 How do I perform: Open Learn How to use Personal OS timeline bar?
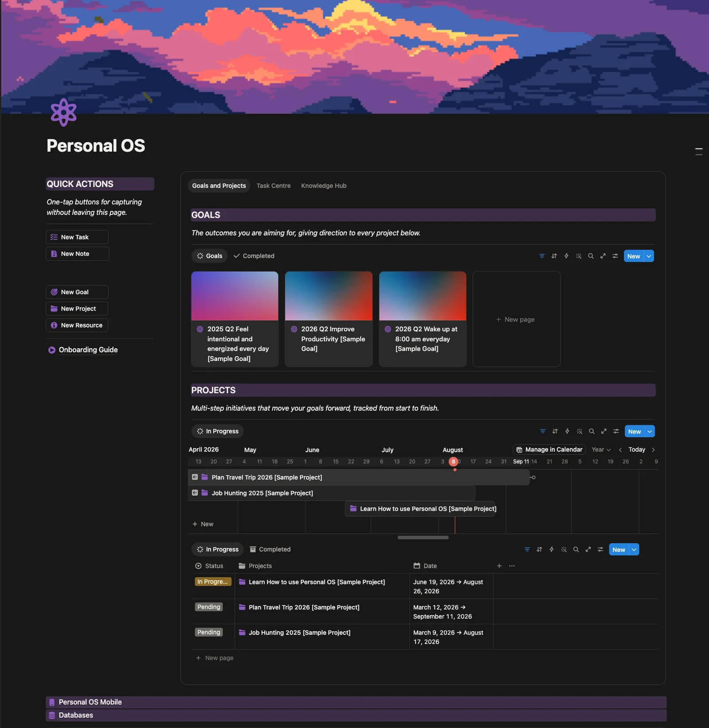pyautogui.click(x=420, y=509)
